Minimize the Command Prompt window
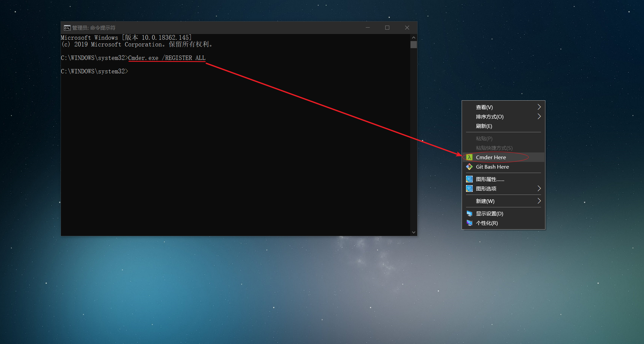 368,28
